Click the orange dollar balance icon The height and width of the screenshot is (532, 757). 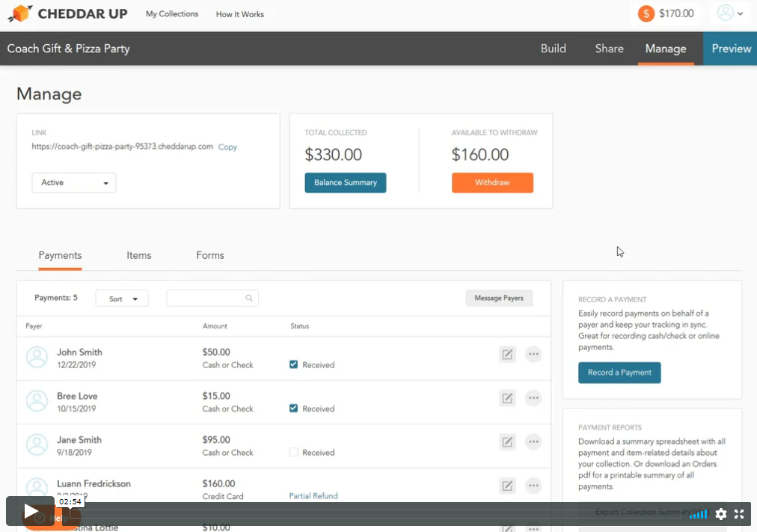point(646,13)
